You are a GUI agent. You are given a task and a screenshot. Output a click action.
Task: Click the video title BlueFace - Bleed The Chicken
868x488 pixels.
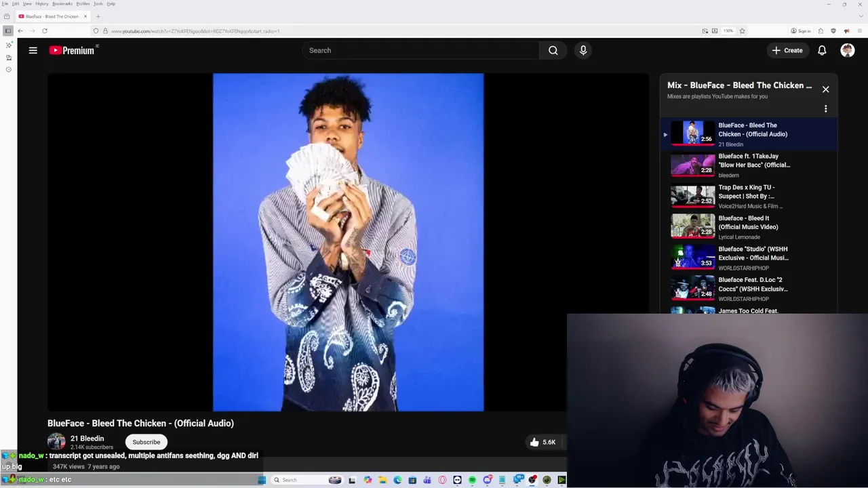click(x=140, y=423)
